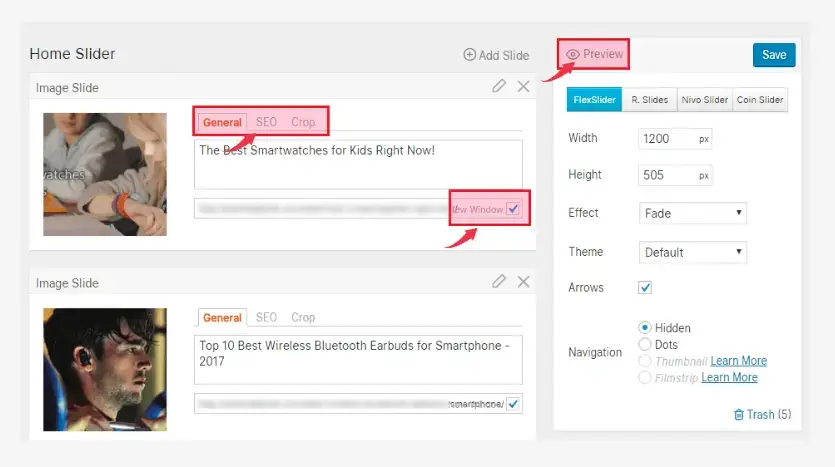Screen dimensions: 835x467
Task: Open Learn More link beside Filmstrip
Action: click(729, 377)
